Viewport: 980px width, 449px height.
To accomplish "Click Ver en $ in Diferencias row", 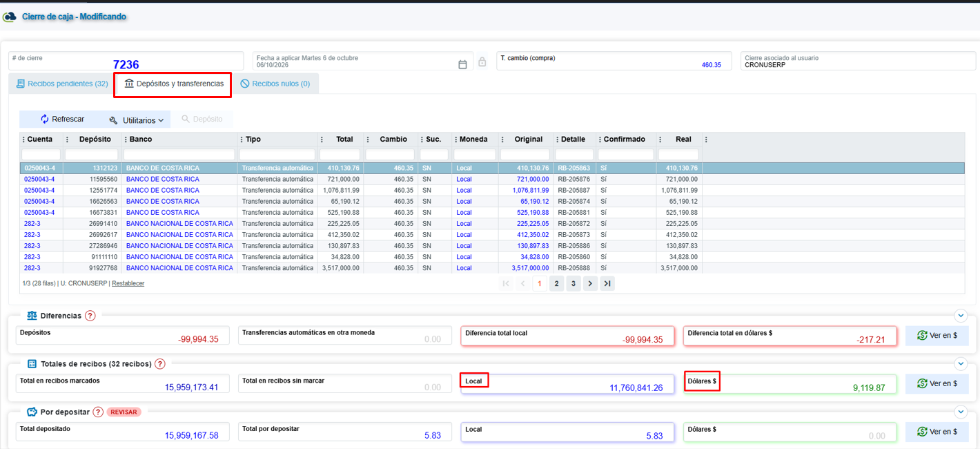I will pos(937,336).
